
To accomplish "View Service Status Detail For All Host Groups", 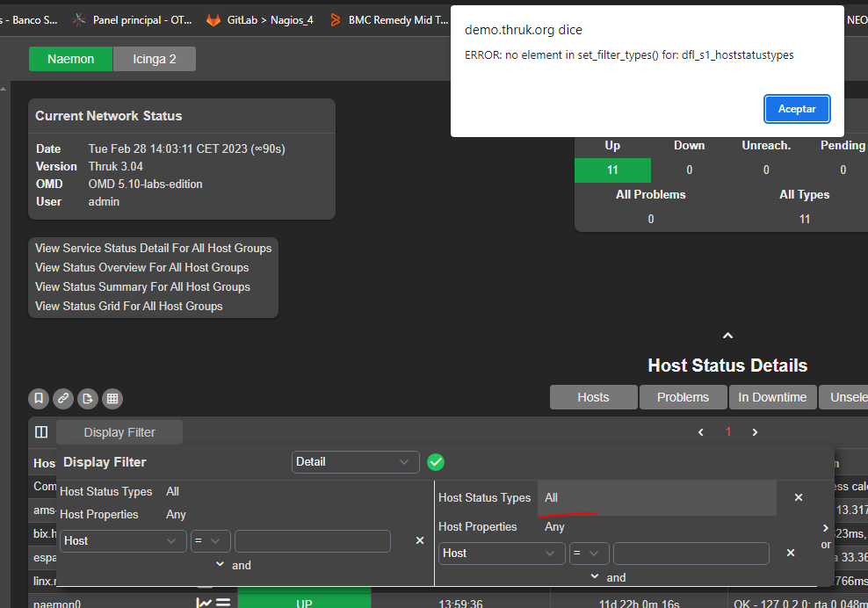I will 154,248.
